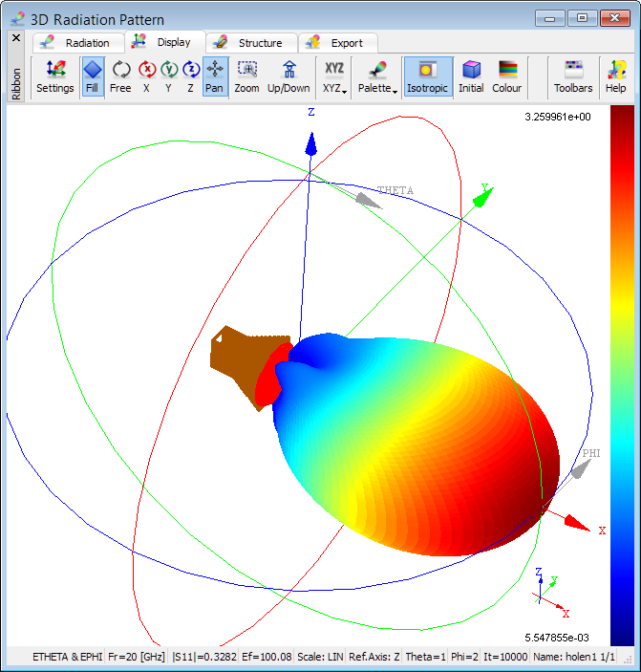The height and width of the screenshot is (672, 641).
Task: Rotate around the Z axis
Action: click(x=191, y=76)
